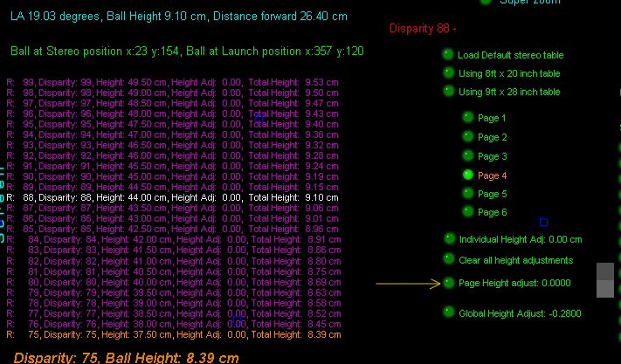Click Clear all height adjustments button
This screenshot has width=621, height=364.
(449, 258)
